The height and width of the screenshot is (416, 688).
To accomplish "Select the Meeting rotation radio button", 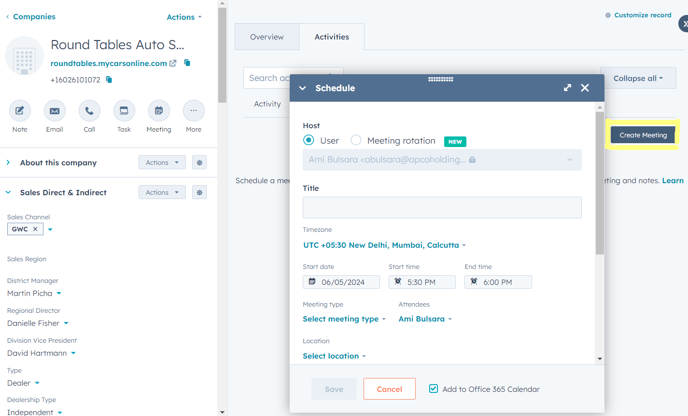I will tap(356, 141).
